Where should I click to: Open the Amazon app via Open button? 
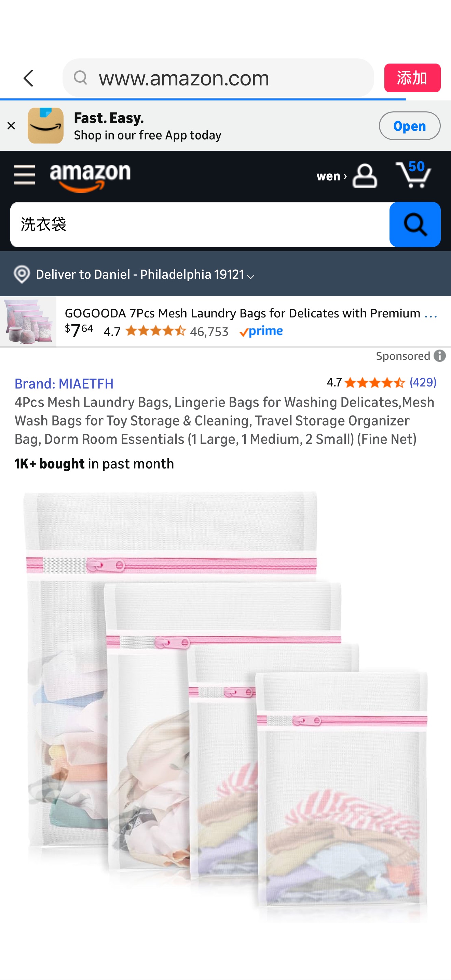click(x=410, y=125)
